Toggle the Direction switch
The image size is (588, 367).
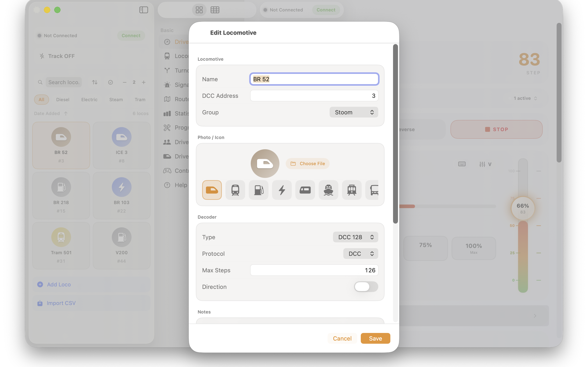click(x=366, y=287)
